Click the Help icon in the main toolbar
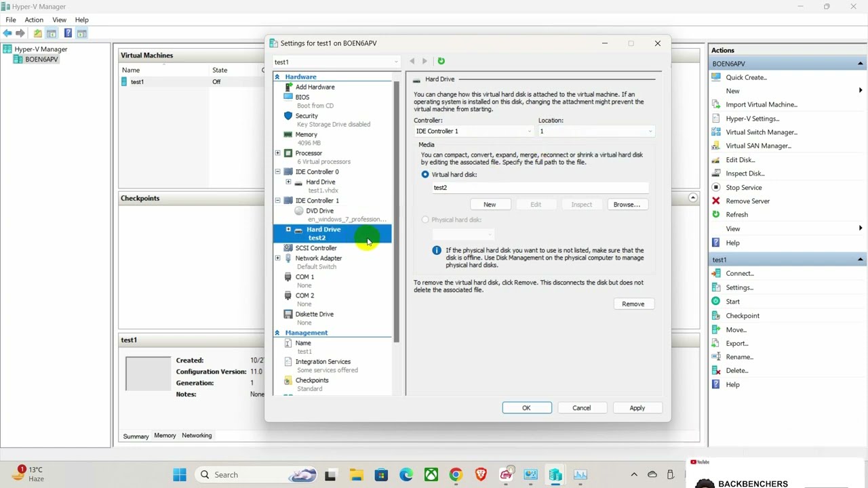The height and width of the screenshot is (488, 868). point(68,33)
